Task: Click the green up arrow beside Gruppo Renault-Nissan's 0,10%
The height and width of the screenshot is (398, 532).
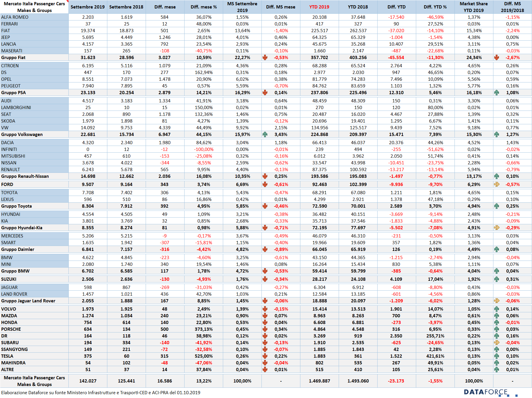Action: tap(497, 176)
